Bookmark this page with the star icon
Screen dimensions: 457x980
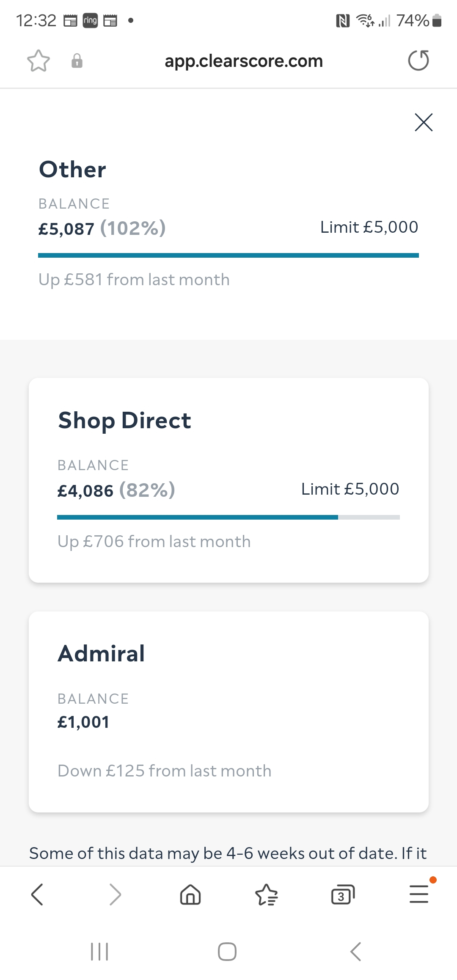pyautogui.click(x=39, y=61)
